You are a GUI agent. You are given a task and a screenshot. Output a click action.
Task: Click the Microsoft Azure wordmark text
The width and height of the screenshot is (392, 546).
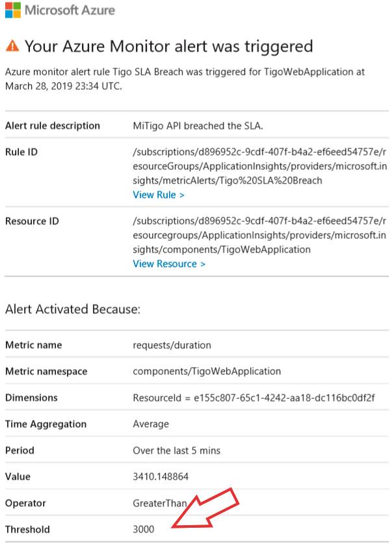[70, 10]
